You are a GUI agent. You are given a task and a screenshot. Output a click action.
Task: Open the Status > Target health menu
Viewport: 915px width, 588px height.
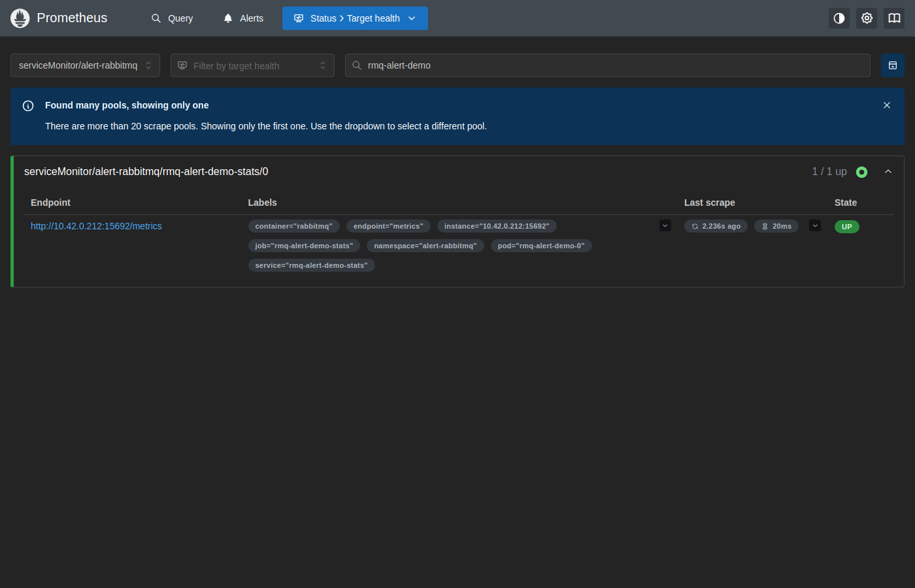[x=355, y=18]
